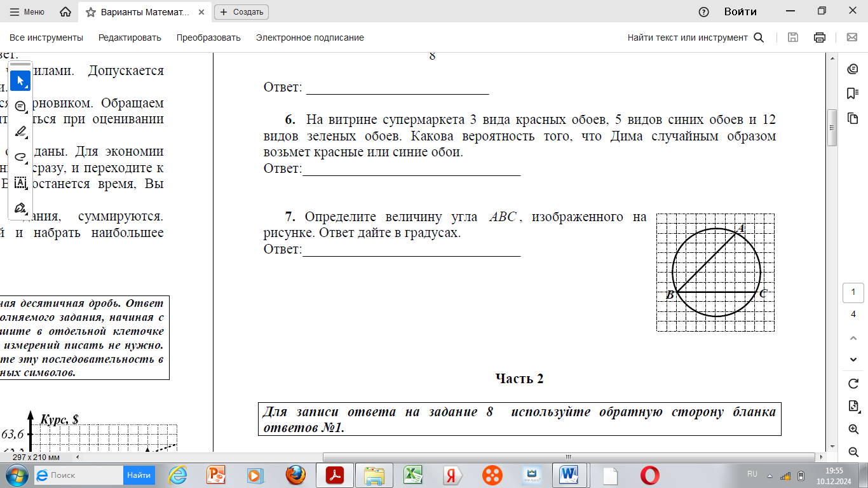The height and width of the screenshot is (488, 868).
Task: Open the AI assistant panel icon
Action: tap(853, 69)
